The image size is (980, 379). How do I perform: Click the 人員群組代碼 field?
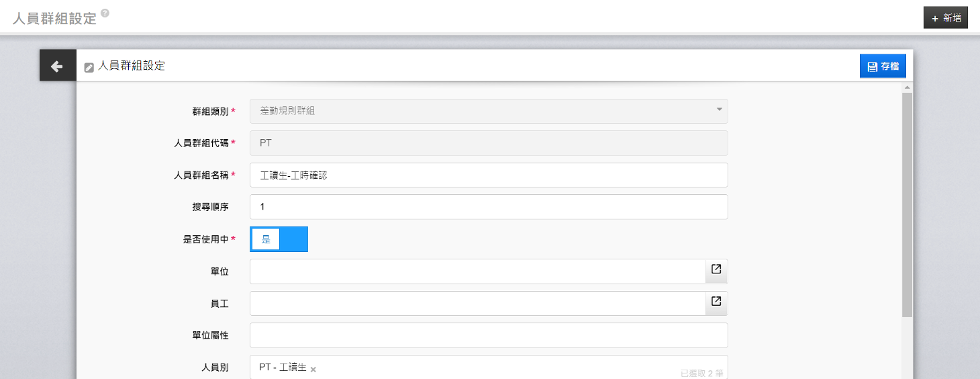pyautogui.click(x=489, y=143)
